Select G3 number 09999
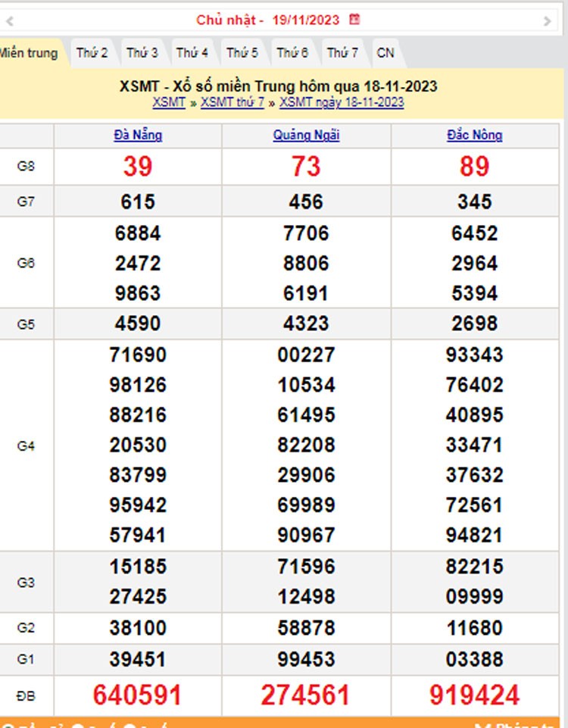The height and width of the screenshot is (728, 568). tap(475, 597)
